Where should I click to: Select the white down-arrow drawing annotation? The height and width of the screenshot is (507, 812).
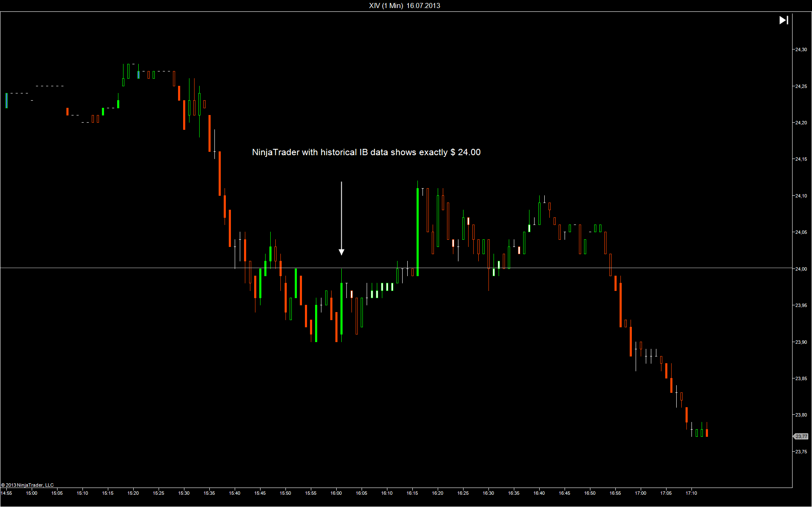[x=341, y=218]
